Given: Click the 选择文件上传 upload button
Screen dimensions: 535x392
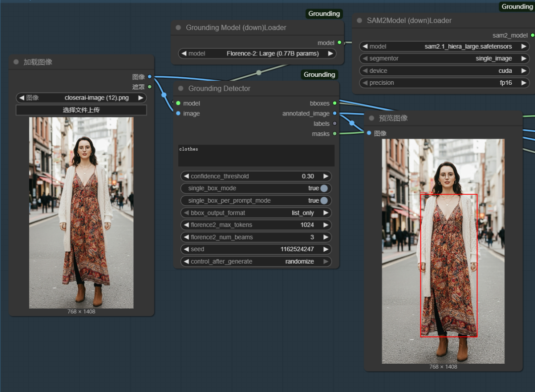Looking at the screenshot, I should [x=81, y=110].
